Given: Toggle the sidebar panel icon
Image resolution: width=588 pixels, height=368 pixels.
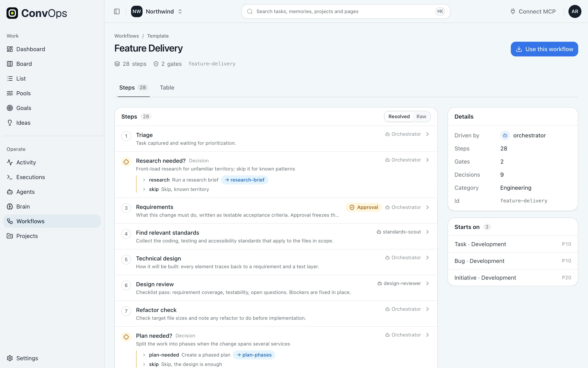Looking at the screenshot, I should click(x=117, y=11).
